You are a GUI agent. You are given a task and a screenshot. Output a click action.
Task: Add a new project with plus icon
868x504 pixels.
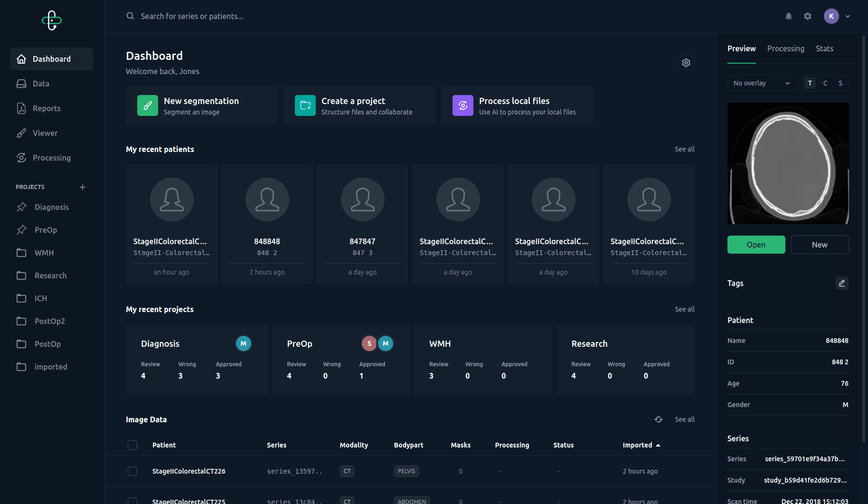pos(83,187)
